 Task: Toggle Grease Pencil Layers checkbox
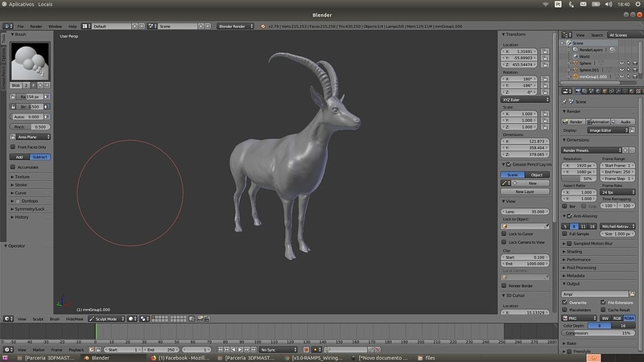point(509,165)
